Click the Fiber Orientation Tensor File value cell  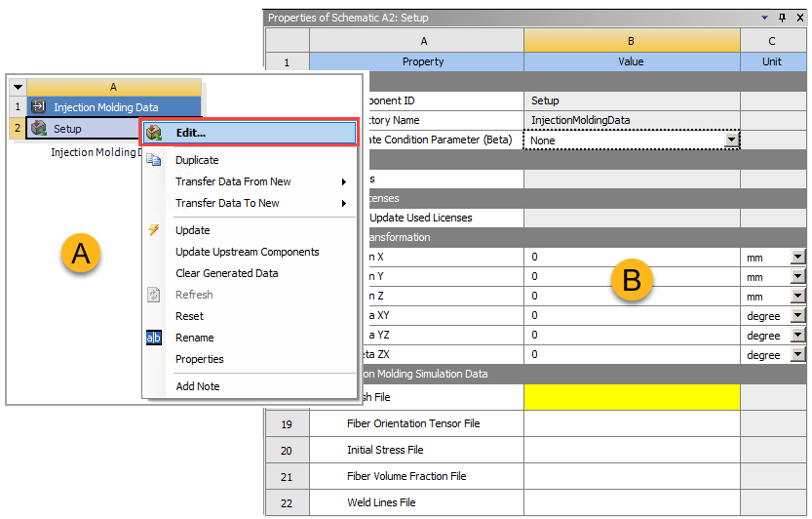[x=632, y=423]
